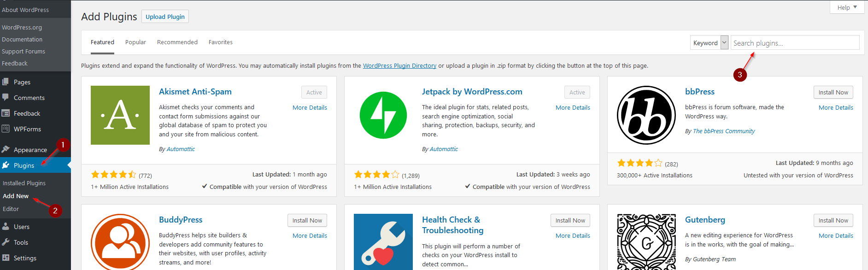Open the Favorites tab
The image size is (868, 270).
click(221, 42)
